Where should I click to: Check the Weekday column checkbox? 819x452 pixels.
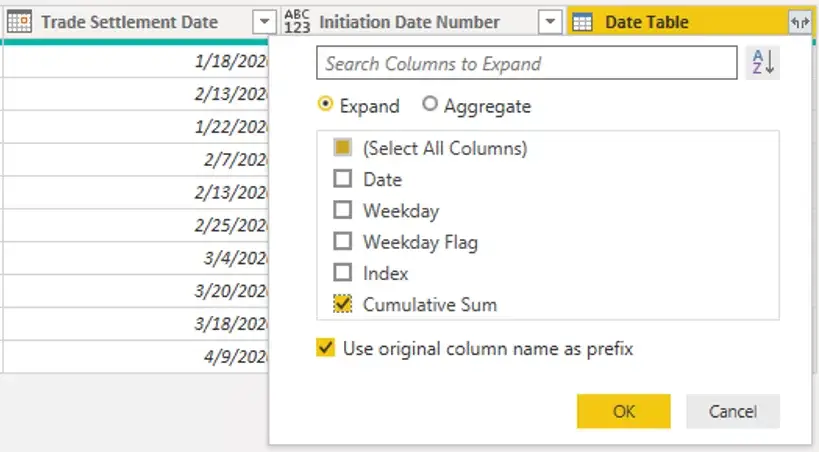click(343, 210)
